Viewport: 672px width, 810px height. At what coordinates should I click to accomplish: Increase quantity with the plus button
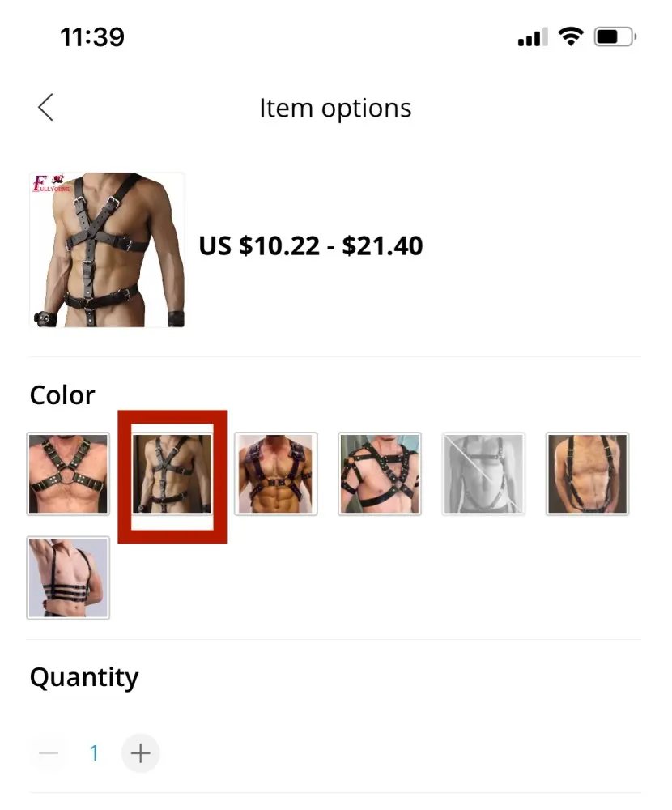click(x=141, y=753)
